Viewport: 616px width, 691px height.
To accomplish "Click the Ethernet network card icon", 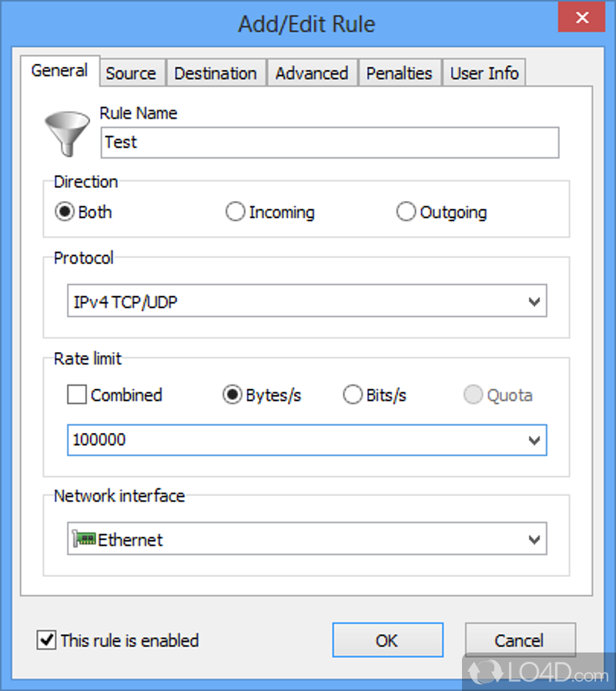I will tap(83, 539).
